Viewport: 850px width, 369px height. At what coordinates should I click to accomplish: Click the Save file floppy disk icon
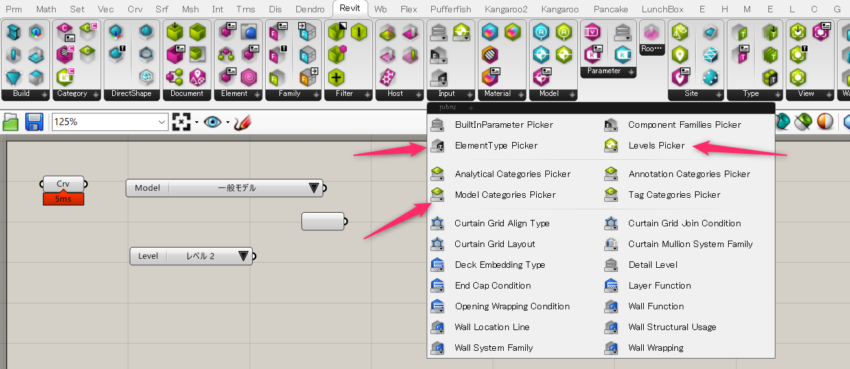35,122
